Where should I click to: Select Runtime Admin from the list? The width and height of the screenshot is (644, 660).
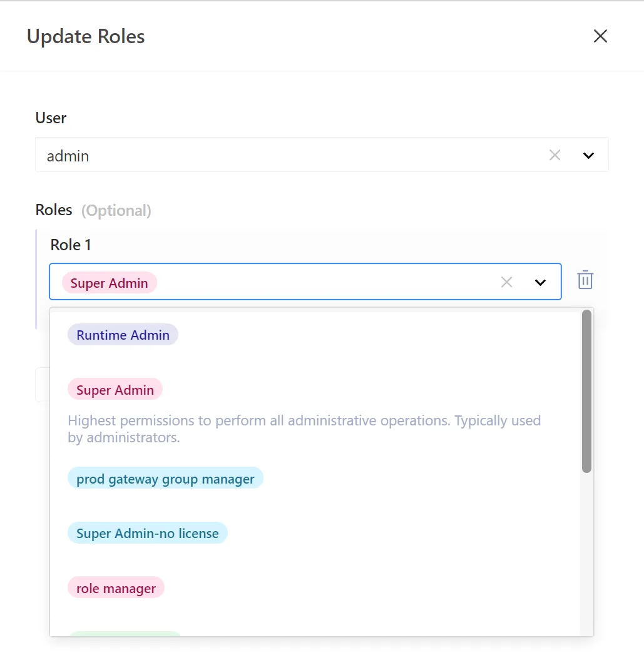(x=123, y=335)
